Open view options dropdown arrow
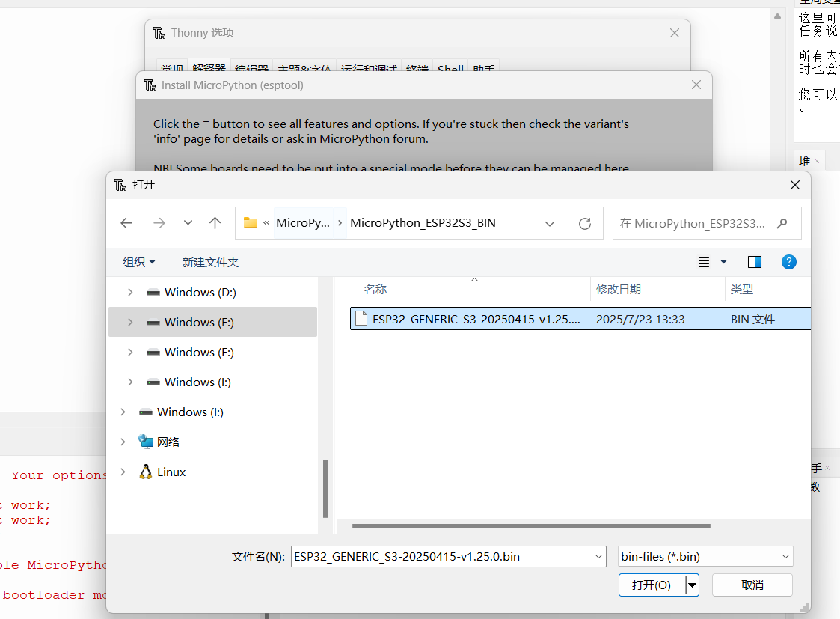 click(x=724, y=262)
